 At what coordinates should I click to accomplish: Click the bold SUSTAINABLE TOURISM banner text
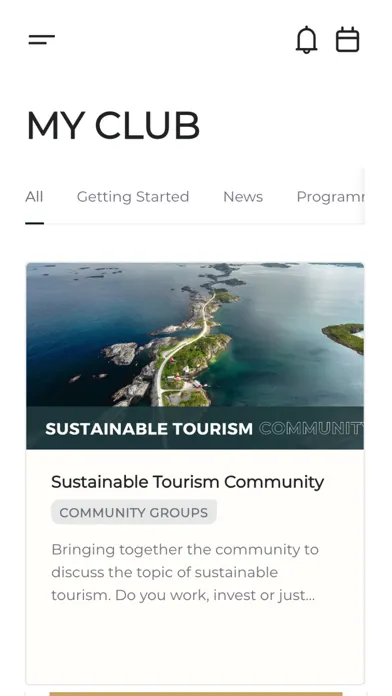coord(149,429)
